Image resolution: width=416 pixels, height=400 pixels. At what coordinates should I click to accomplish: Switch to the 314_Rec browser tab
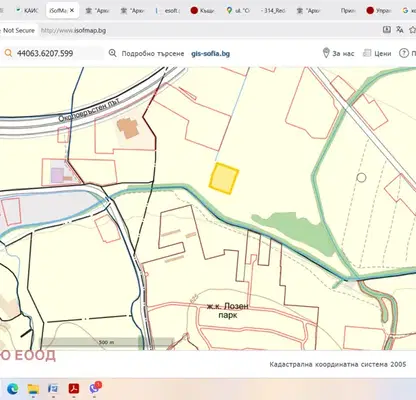coord(273,11)
